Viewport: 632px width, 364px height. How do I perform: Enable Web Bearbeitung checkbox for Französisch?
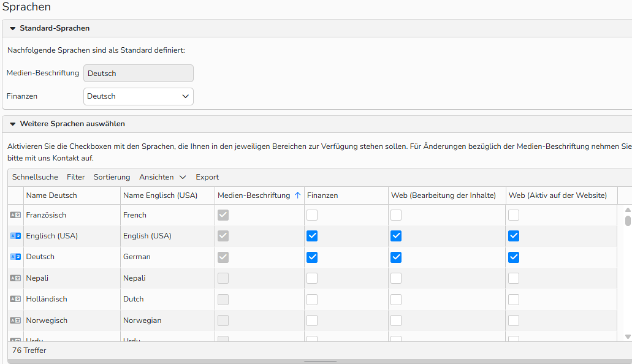pos(396,215)
